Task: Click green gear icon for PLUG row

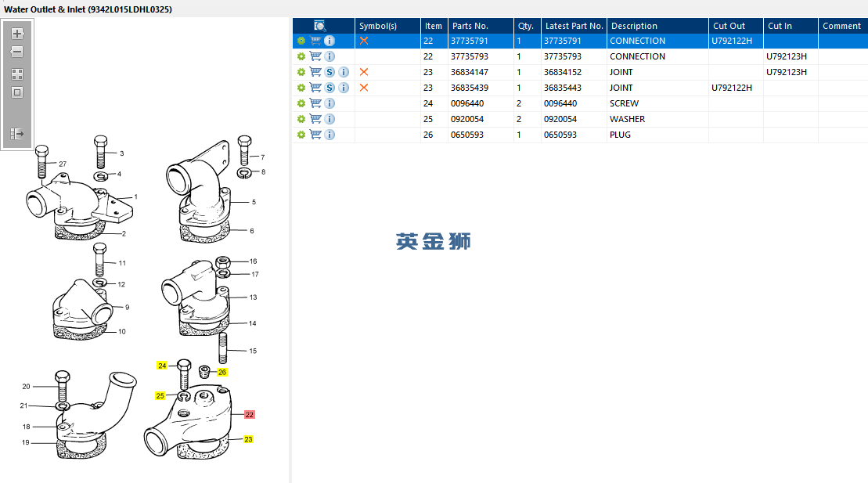Action: [301, 135]
